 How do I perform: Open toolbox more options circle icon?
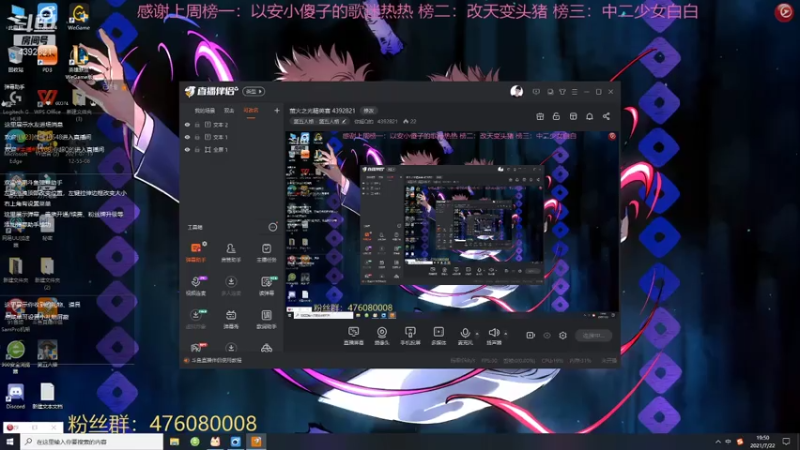pos(272,227)
